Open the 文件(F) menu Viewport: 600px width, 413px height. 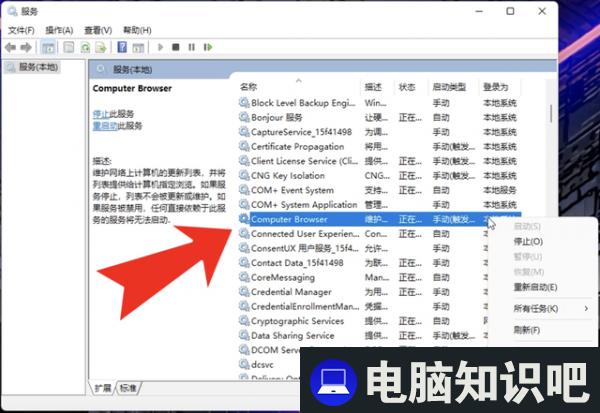[21, 30]
